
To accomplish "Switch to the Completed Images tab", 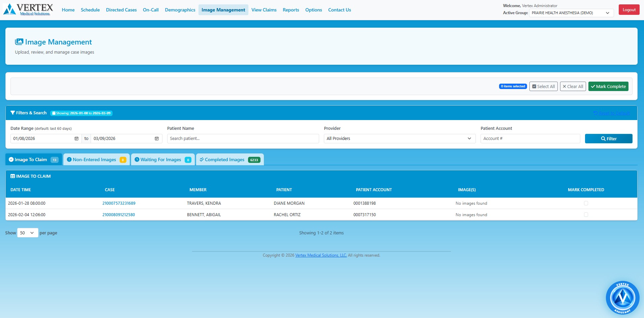I will [x=224, y=159].
